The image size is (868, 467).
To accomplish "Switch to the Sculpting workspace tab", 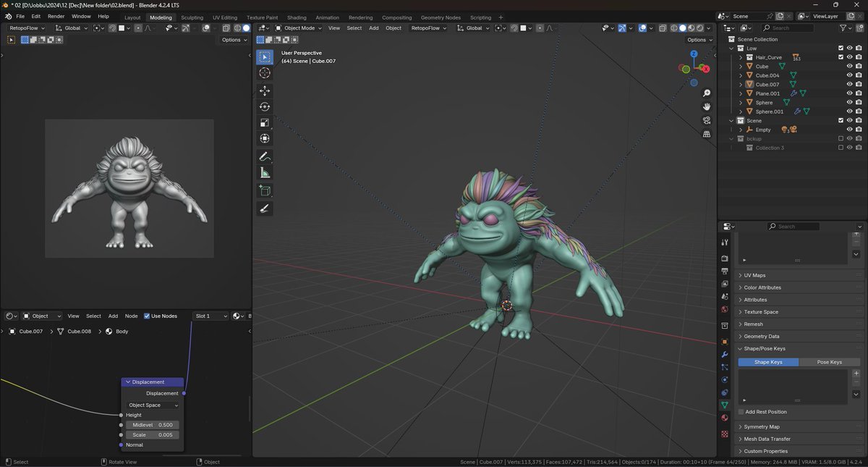I will click(192, 17).
